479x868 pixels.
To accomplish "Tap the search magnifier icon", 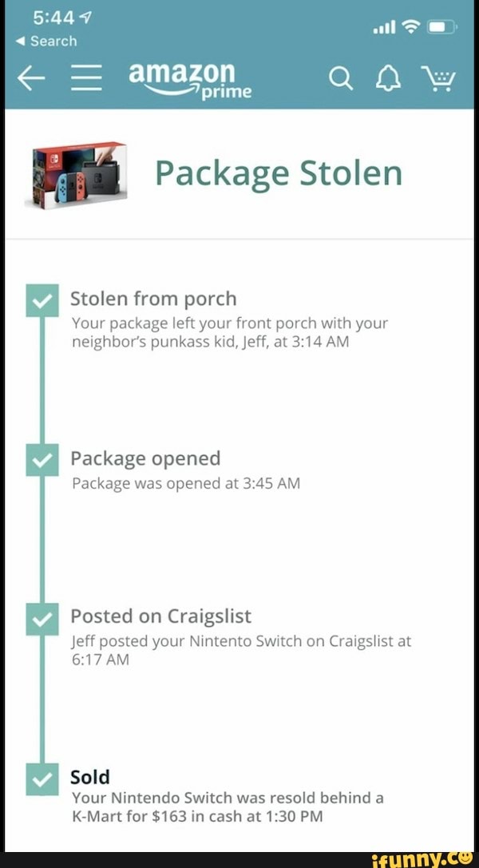I will [x=342, y=78].
